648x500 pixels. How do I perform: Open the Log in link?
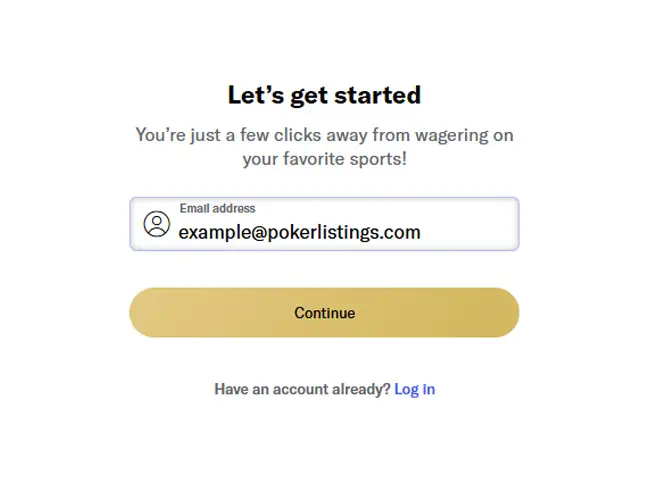pyautogui.click(x=414, y=389)
